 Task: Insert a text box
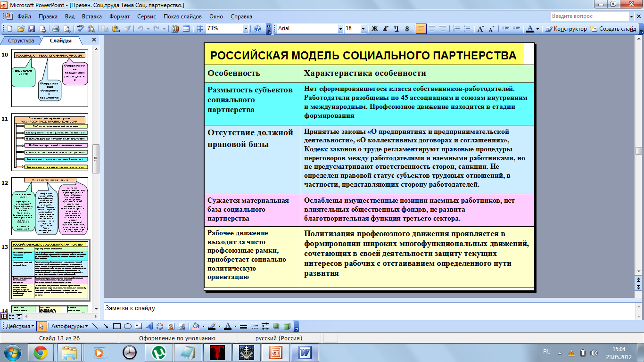tap(138, 326)
